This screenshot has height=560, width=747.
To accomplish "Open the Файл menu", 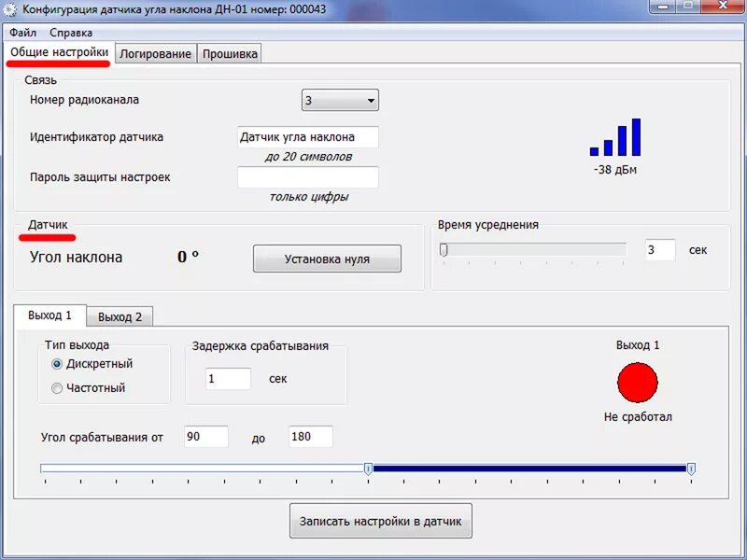I will tap(22, 33).
